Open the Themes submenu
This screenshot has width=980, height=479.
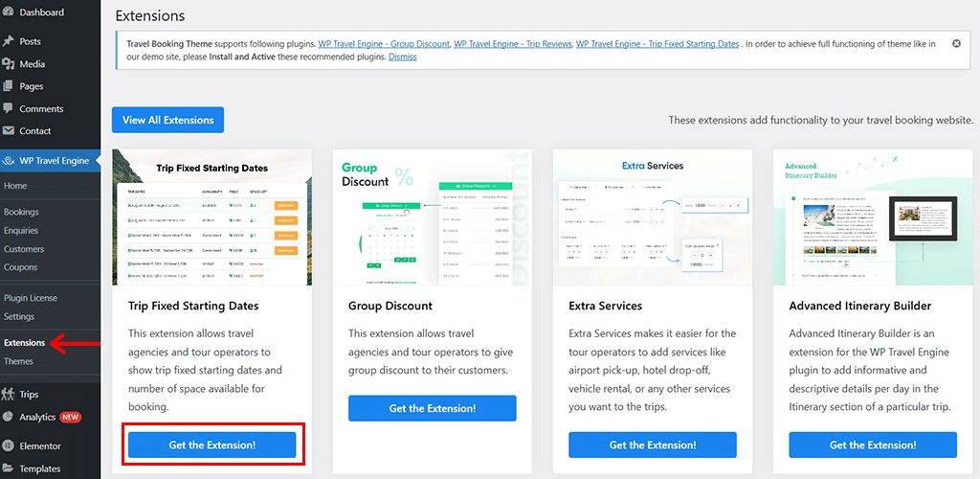[x=19, y=361]
